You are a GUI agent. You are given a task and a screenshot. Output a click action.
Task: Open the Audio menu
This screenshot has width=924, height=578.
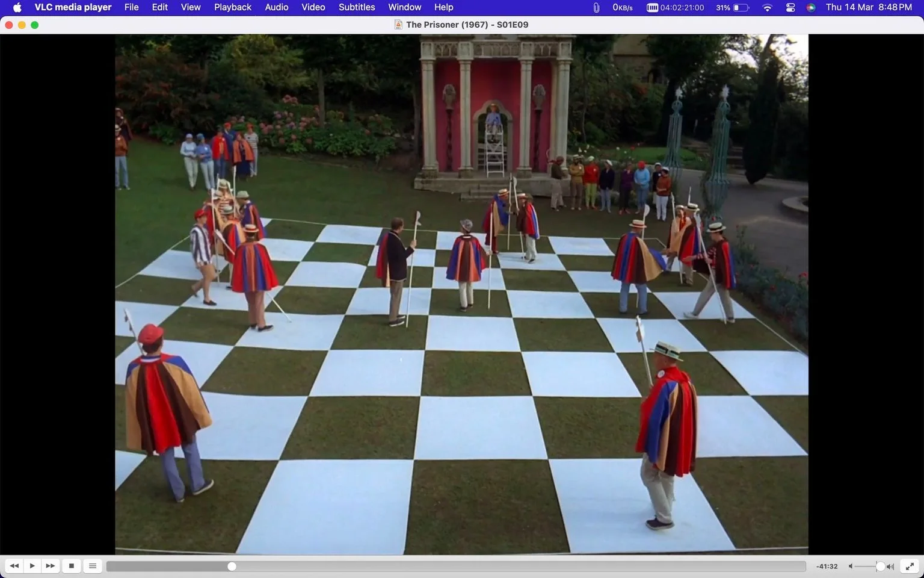tap(277, 7)
